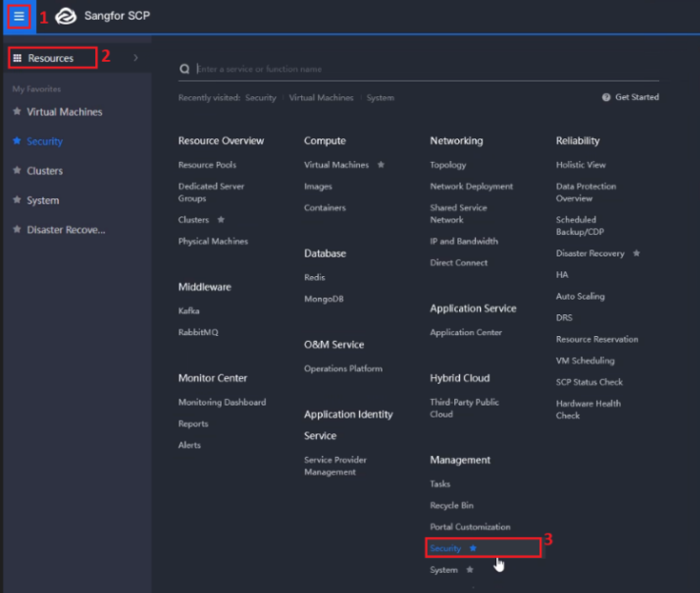Click star icon beside sidebar System
The height and width of the screenshot is (593, 700).
click(17, 201)
